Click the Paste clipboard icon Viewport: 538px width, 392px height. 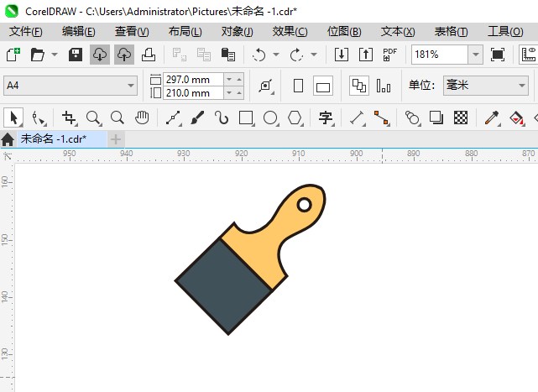(228, 55)
